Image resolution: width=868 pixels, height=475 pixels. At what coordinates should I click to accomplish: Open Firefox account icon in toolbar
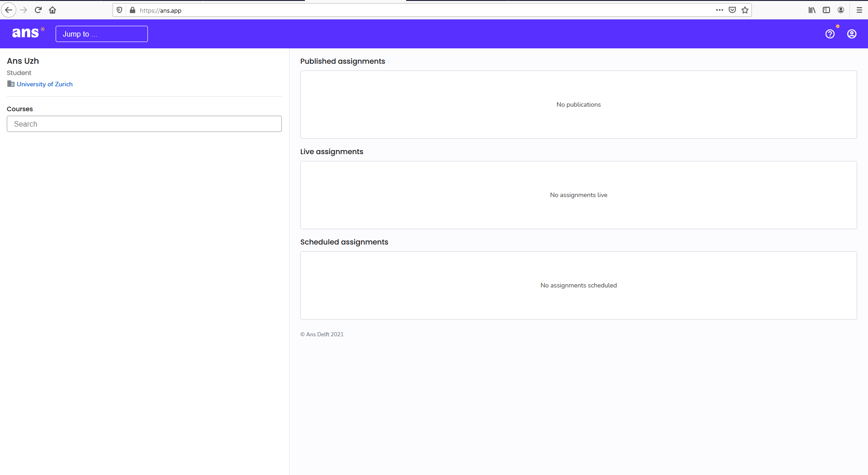tap(841, 10)
